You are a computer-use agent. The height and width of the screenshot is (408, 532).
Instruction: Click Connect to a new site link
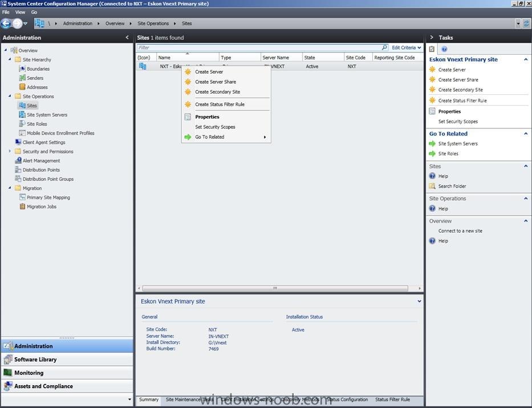pos(460,231)
